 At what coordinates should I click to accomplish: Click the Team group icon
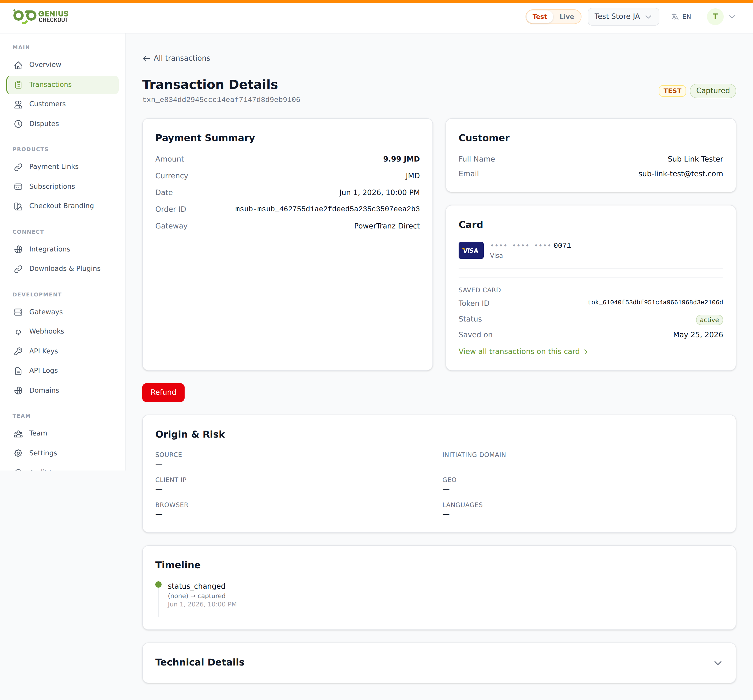pos(18,434)
